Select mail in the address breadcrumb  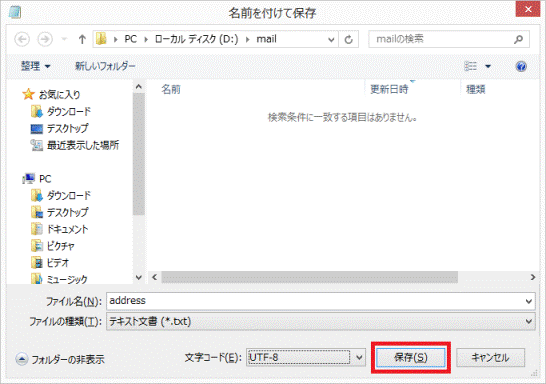tap(266, 39)
